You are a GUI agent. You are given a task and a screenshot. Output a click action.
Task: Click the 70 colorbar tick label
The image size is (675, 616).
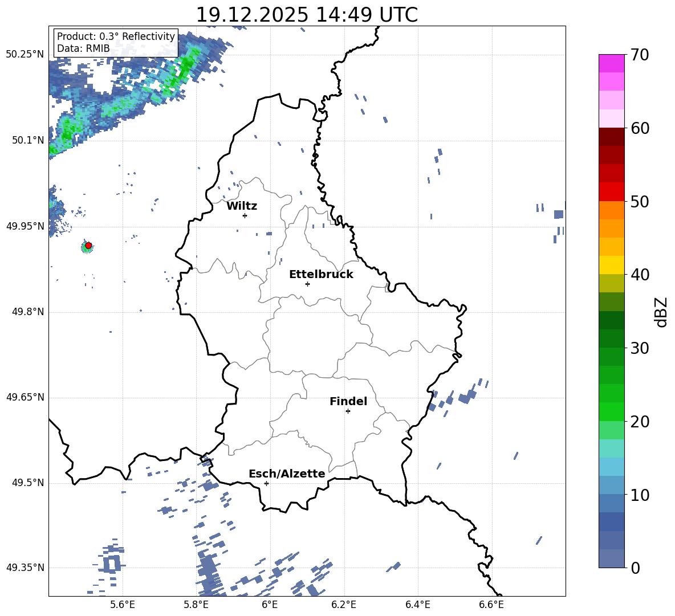[x=639, y=55]
